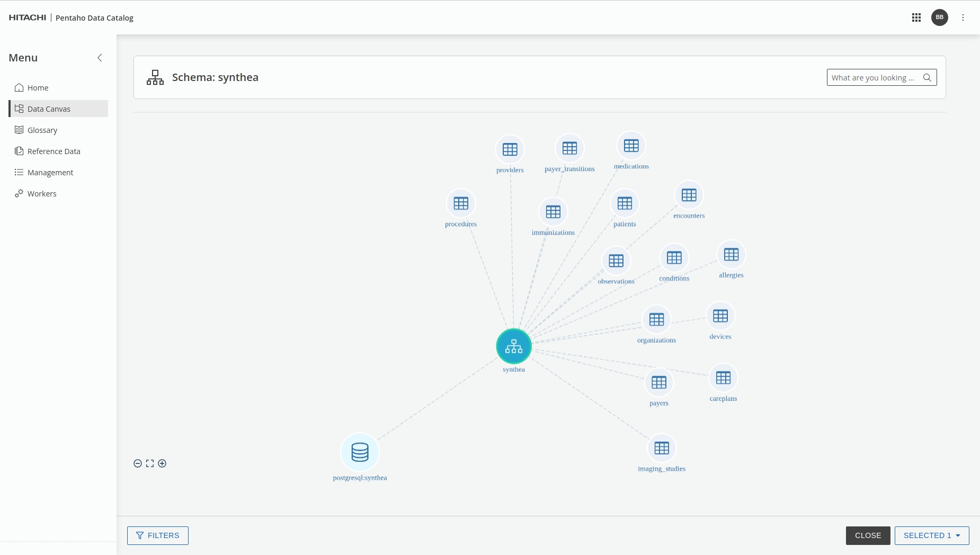The image size is (980, 555).
Task: Open the apps grid launcher icon
Action: (x=916, y=17)
